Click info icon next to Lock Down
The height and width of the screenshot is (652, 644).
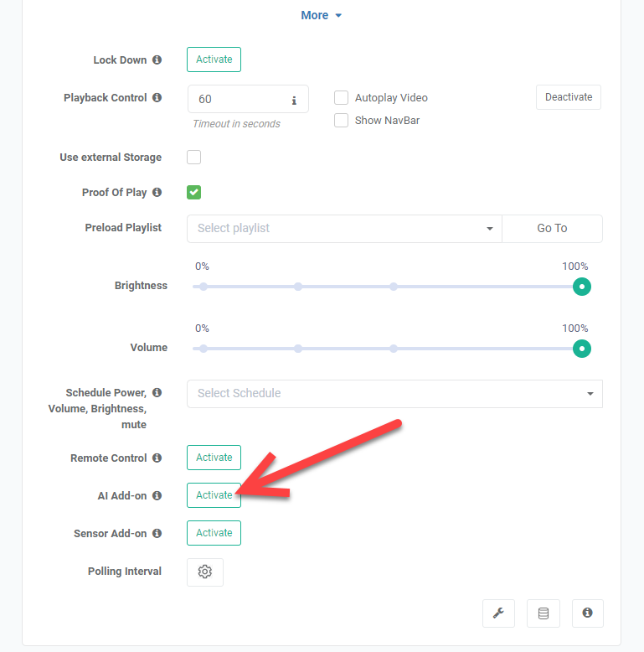pos(157,60)
